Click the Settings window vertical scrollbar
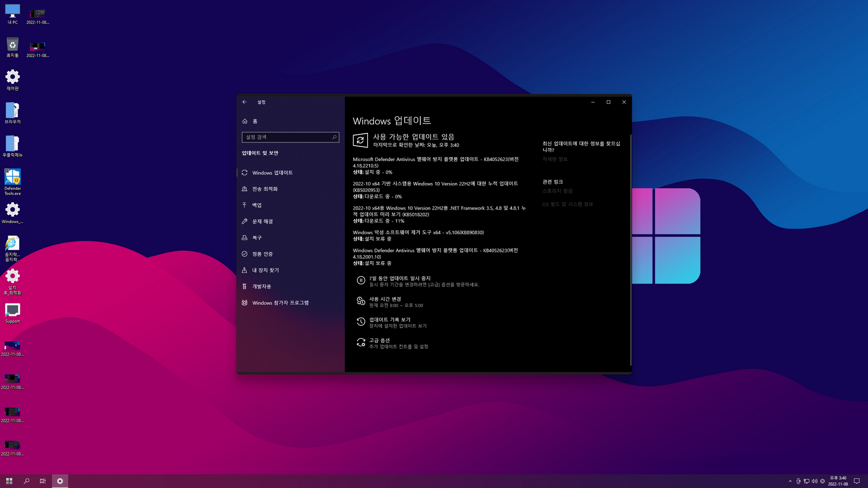This screenshot has height=488, width=868. click(x=631, y=249)
